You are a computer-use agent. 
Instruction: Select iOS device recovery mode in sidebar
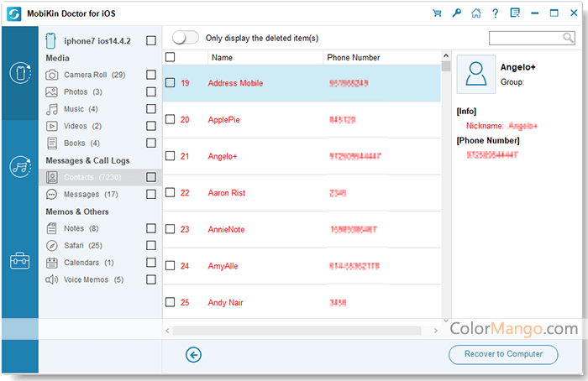pyautogui.click(x=19, y=73)
